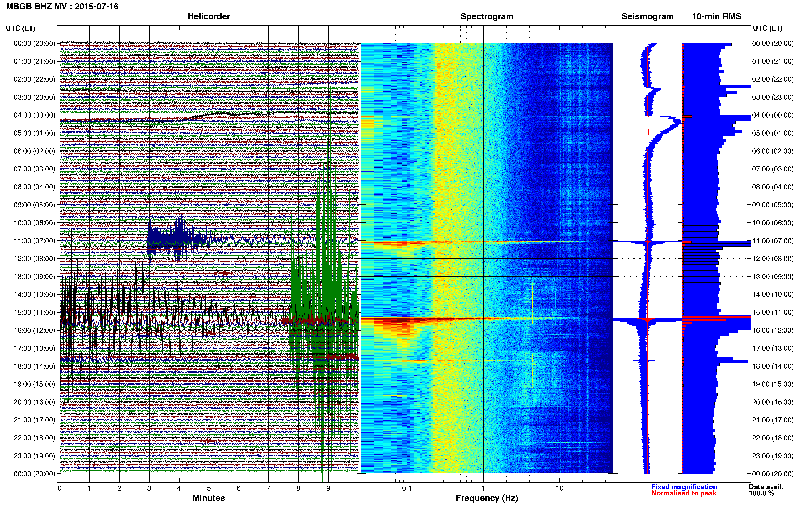Click 22:00 (18:00) label right of RMS panel
812x508 pixels.
(773, 438)
